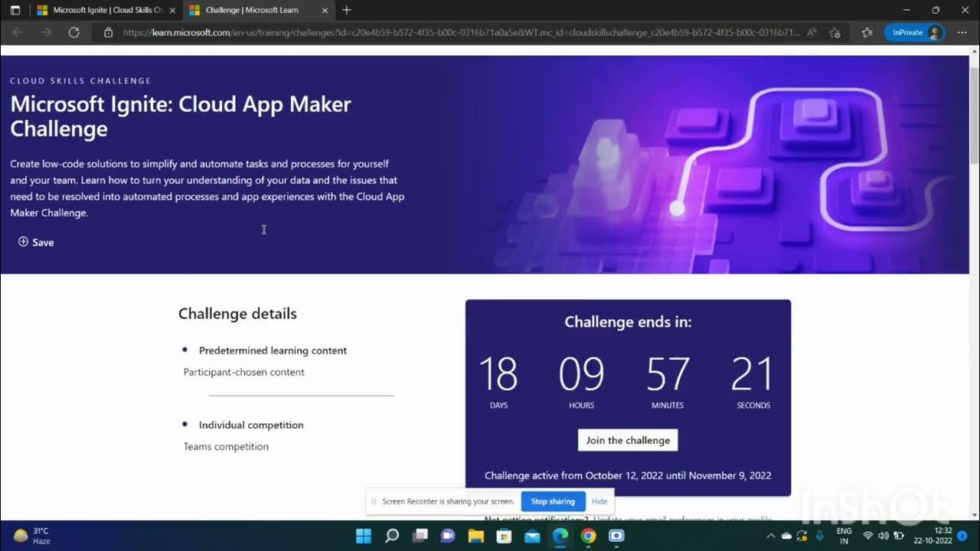Viewport: 980px width, 551px height.
Task: Hide the screen sharing notification bar
Action: click(x=599, y=501)
